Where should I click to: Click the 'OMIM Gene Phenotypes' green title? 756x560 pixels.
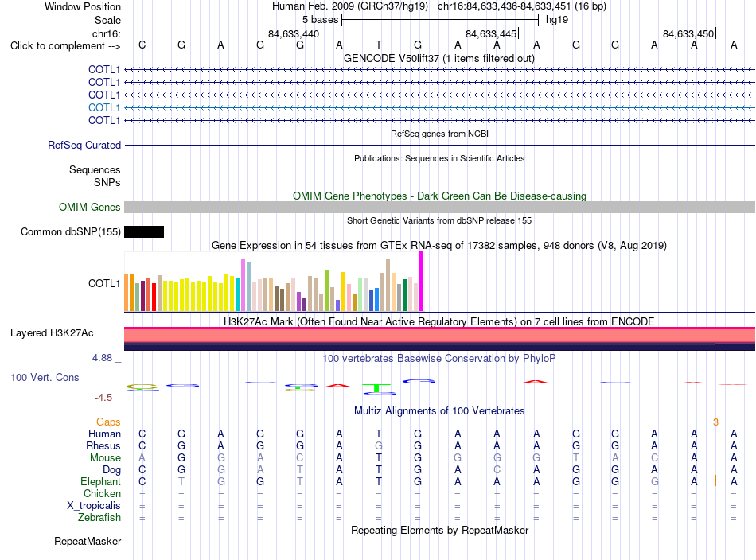440,196
